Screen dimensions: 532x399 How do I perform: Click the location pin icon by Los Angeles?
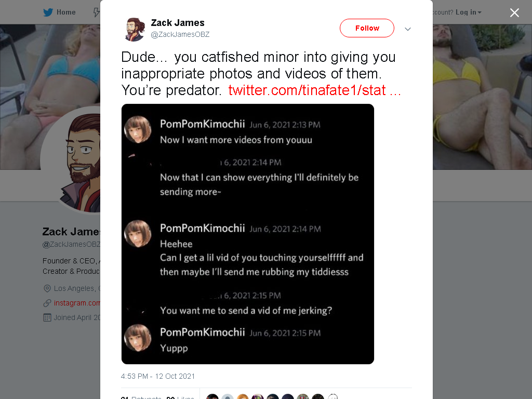[x=47, y=288]
